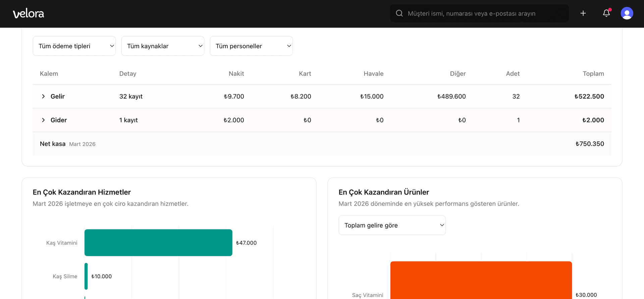
Task: Expand the Gider row chevron
Action: [43, 120]
